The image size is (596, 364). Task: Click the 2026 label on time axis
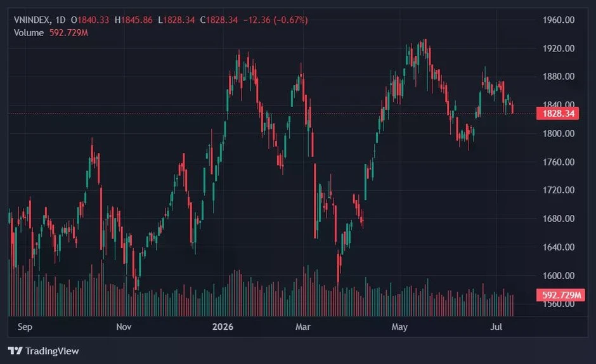pyautogui.click(x=223, y=327)
